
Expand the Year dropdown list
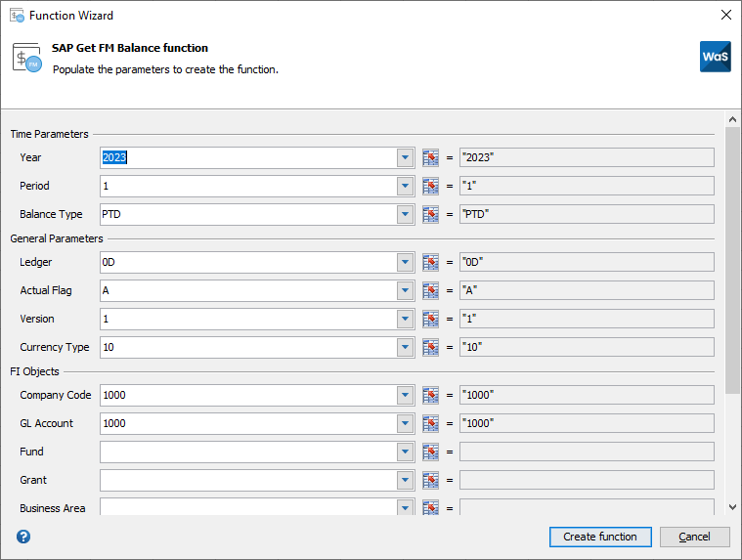tap(406, 157)
